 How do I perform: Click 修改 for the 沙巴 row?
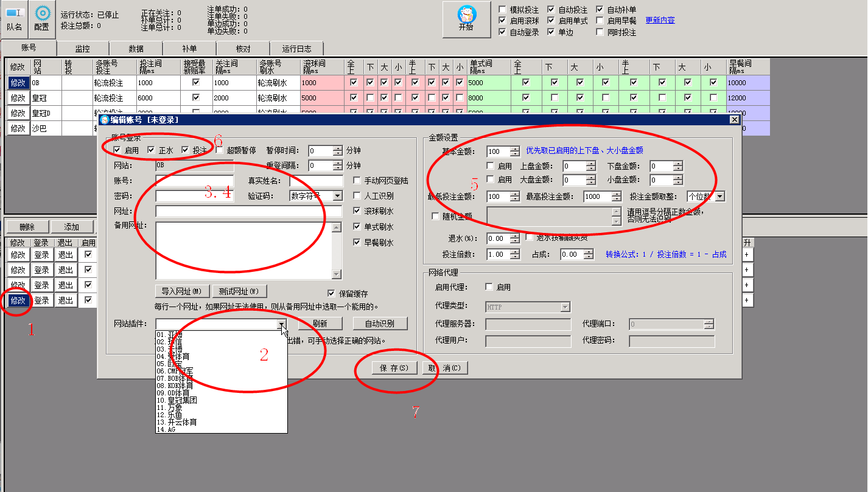click(18, 128)
